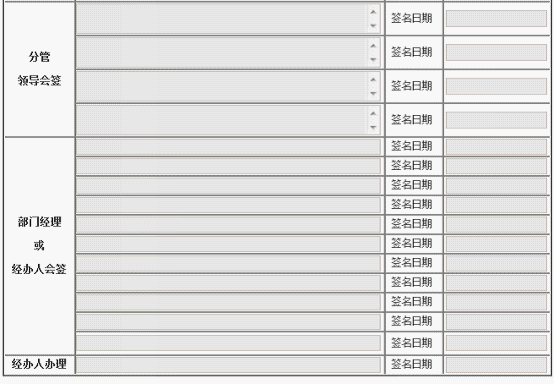The height and width of the screenshot is (384, 554).
Task: Click scroll-down arrow of second 分管领导会签 textarea
Action: [373, 60]
